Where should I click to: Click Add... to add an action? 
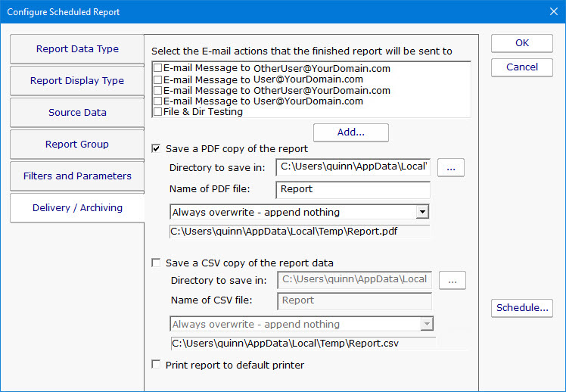(351, 132)
